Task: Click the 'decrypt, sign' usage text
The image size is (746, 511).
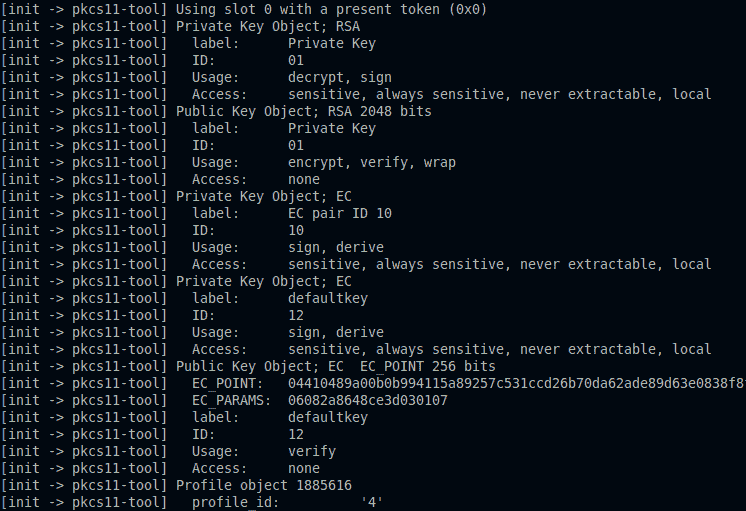Action: [x=340, y=77]
